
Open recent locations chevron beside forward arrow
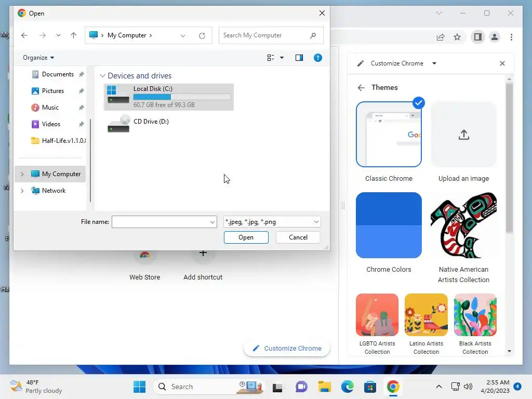point(58,35)
